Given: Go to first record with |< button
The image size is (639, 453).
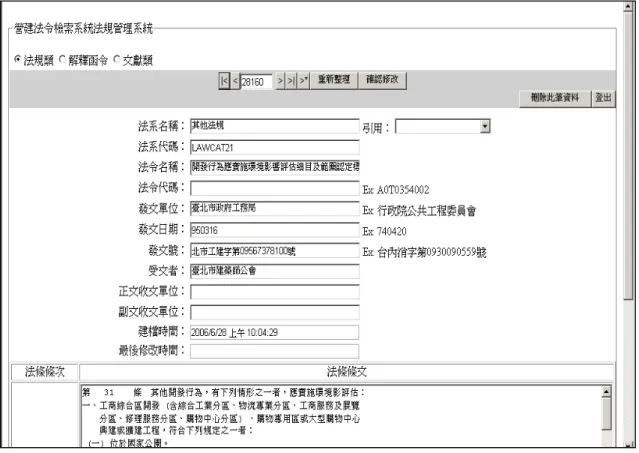Looking at the screenshot, I should pyautogui.click(x=224, y=81).
